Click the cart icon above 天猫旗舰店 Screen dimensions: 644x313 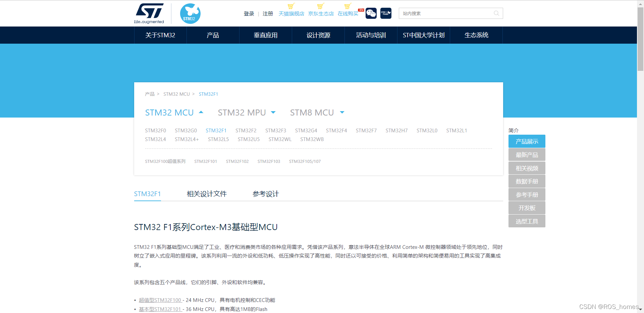pos(291,6)
